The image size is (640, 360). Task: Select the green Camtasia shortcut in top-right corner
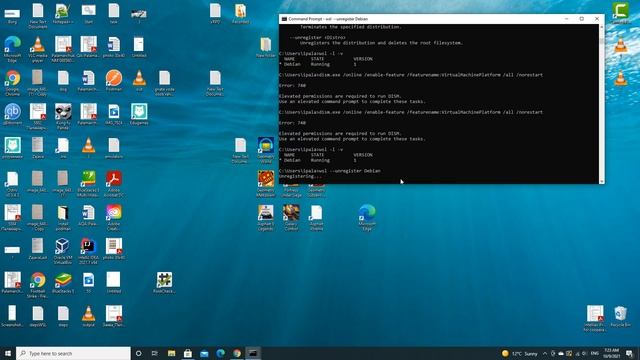[620, 12]
